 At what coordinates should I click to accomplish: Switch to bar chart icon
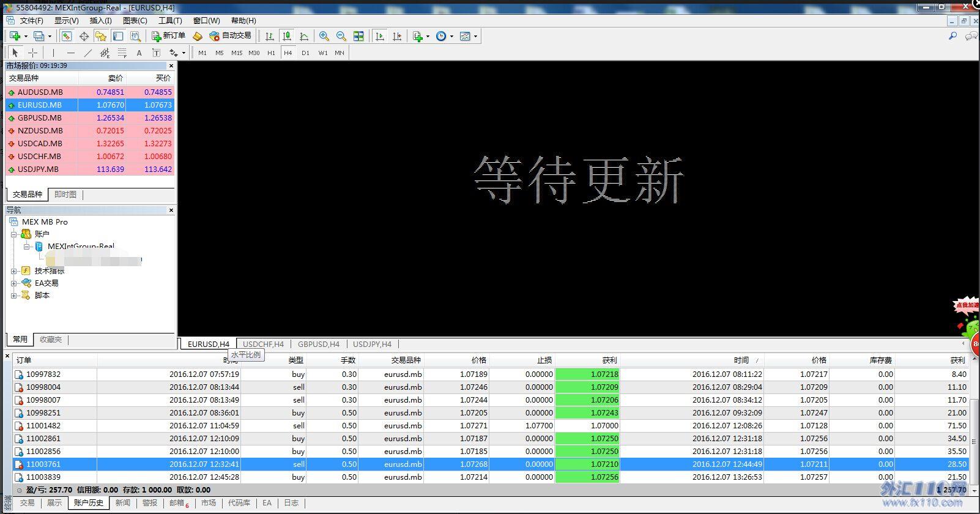[269, 36]
